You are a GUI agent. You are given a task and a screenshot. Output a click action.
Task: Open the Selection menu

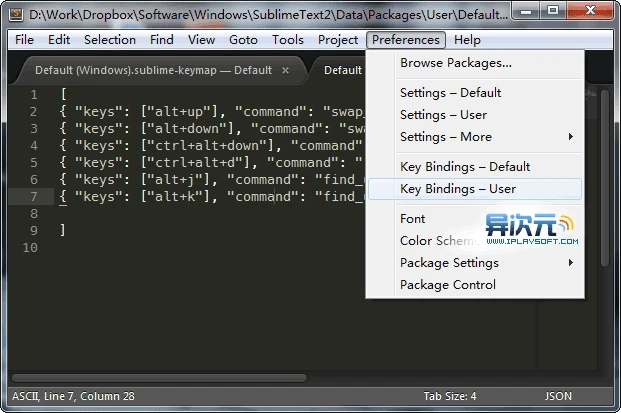110,40
